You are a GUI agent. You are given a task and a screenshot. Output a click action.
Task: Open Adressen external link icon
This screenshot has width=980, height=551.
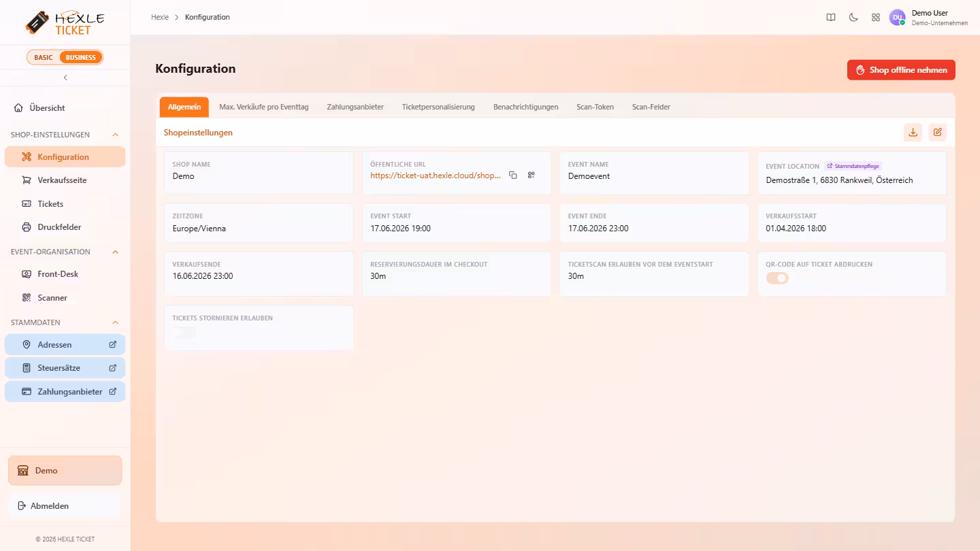click(x=113, y=344)
